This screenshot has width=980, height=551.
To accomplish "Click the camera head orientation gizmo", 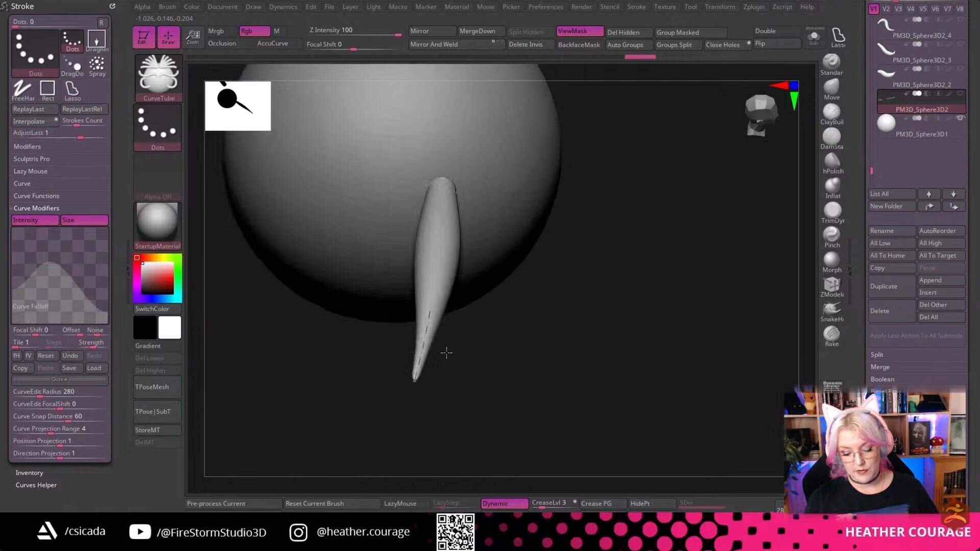I will coord(761,115).
